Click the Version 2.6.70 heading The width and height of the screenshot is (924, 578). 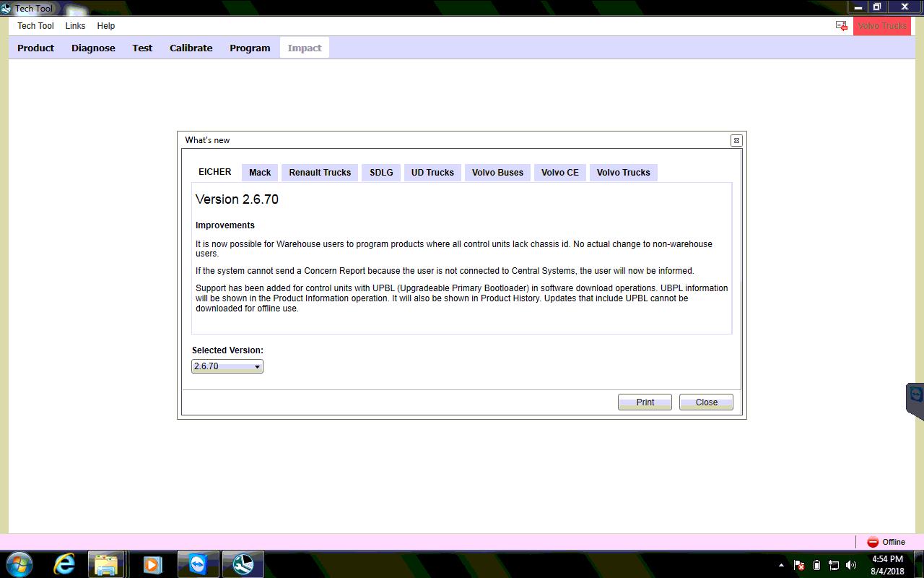tap(237, 199)
